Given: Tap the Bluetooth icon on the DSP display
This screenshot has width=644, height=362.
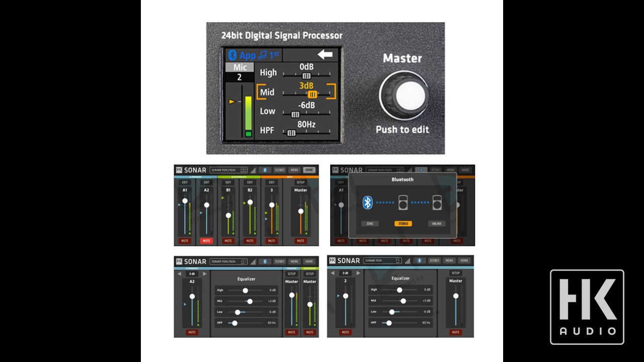Looking at the screenshot, I should pos(232,55).
